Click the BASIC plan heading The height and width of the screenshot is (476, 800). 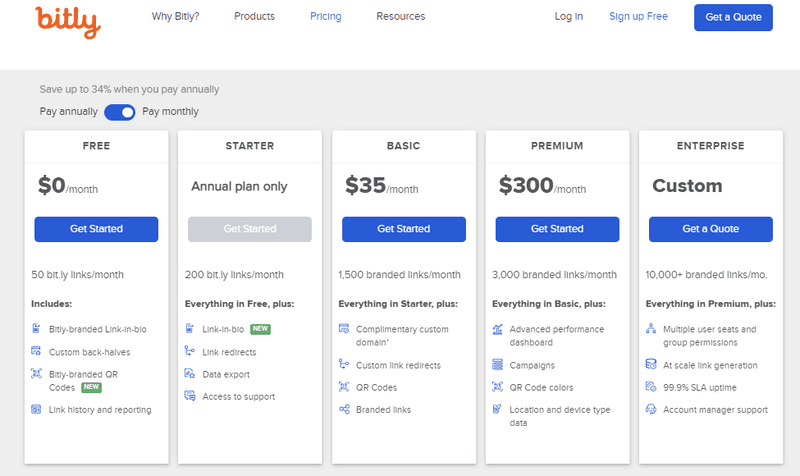click(x=404, y=146)
